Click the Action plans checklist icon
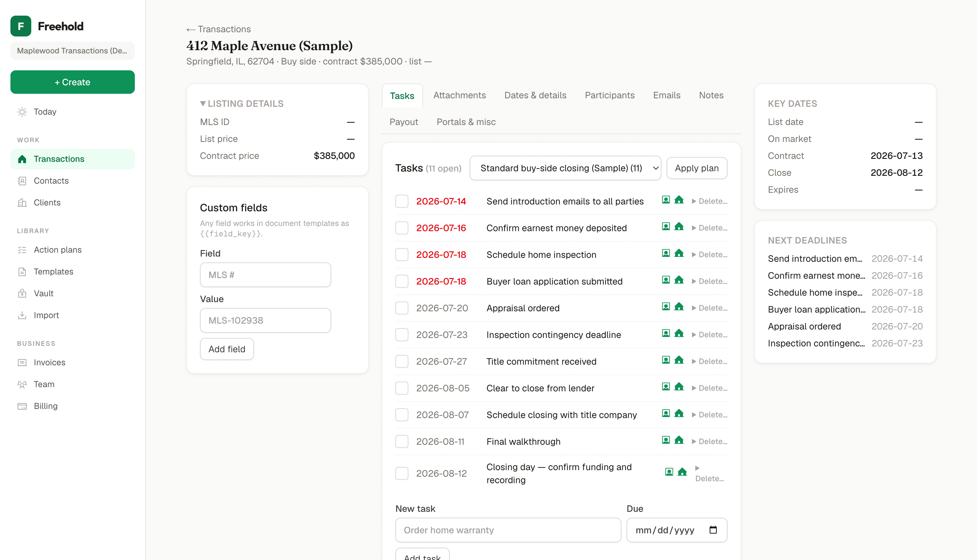Screen dimensions: 977x560 click(x=22, y=250)
